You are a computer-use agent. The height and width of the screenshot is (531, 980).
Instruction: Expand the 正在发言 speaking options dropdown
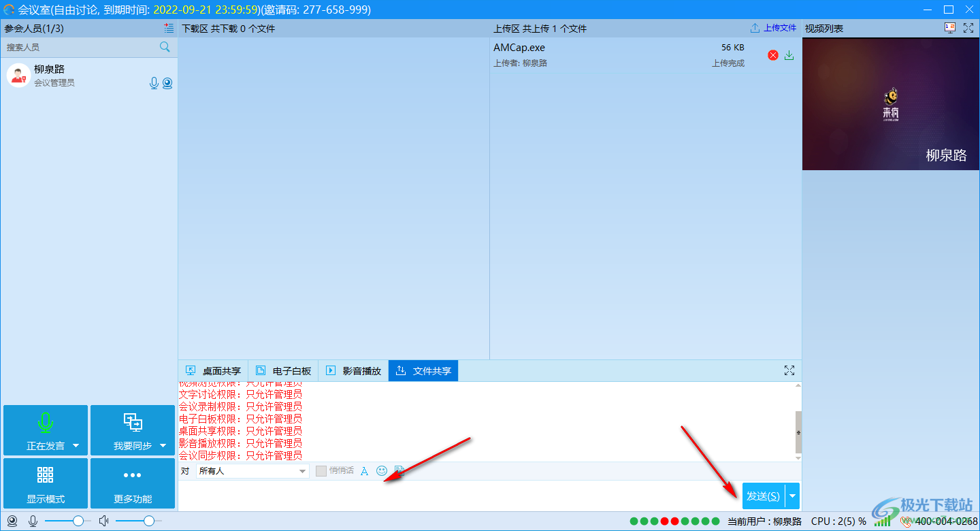click(x=77, y=447)
